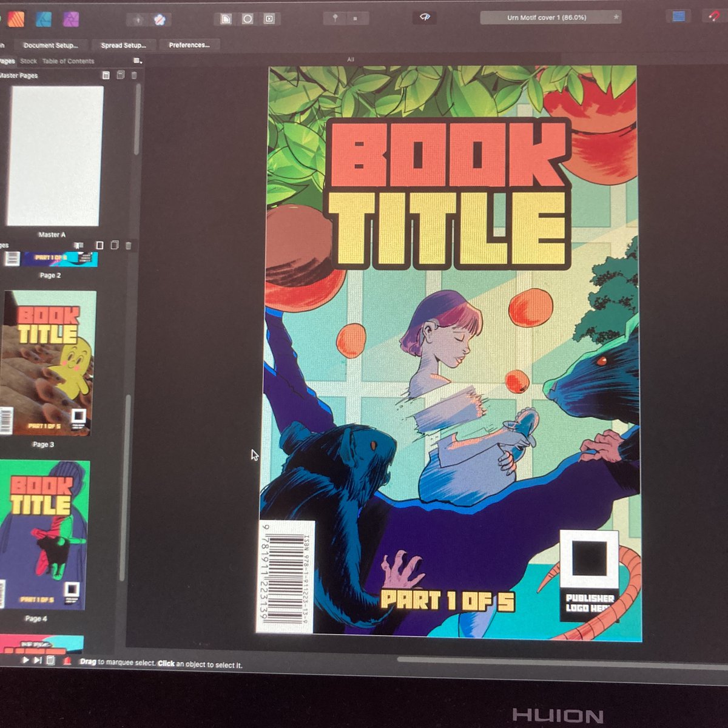
Task: Switch to the Photo persona icon
Action: [70, 19]
